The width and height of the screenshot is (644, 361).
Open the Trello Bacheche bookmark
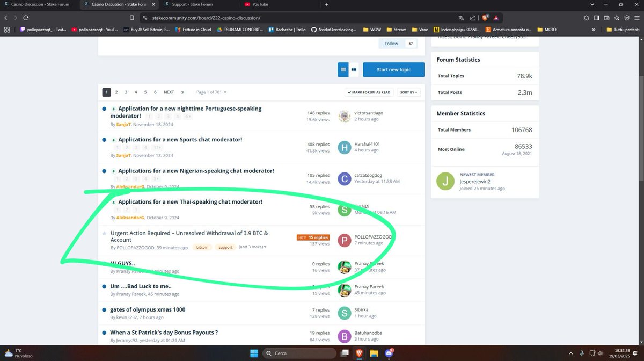pyautogui.click(x=288, y=30)
